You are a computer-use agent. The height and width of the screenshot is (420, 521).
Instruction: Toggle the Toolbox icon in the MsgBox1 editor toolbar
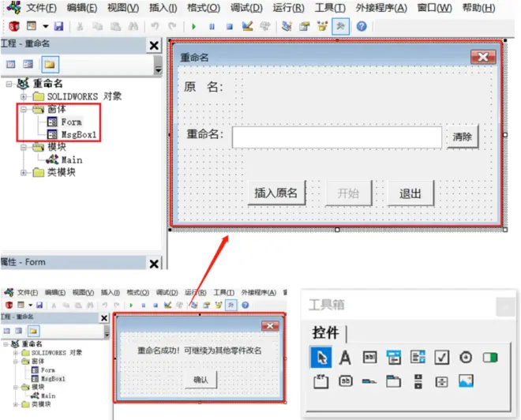pos(231,305)
